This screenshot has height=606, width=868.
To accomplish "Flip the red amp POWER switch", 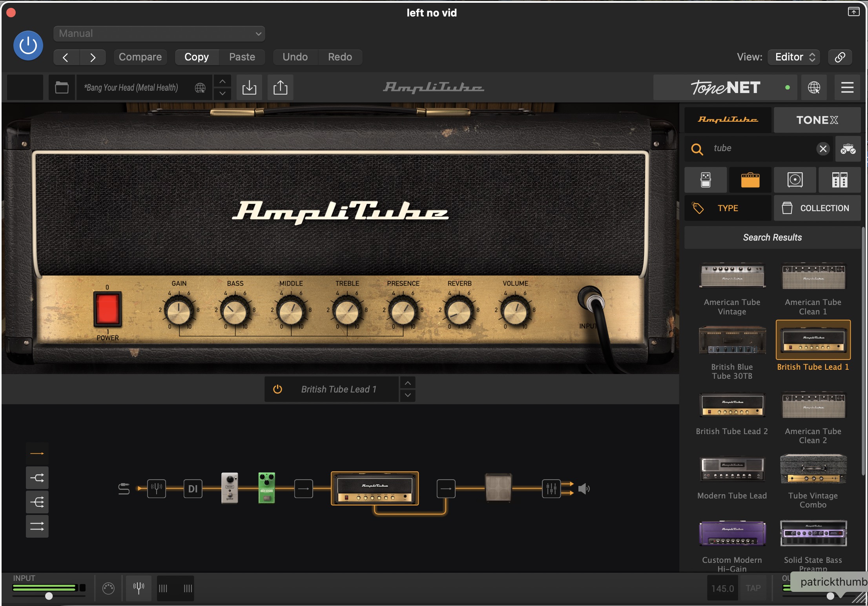I will (x=107, y=309).
